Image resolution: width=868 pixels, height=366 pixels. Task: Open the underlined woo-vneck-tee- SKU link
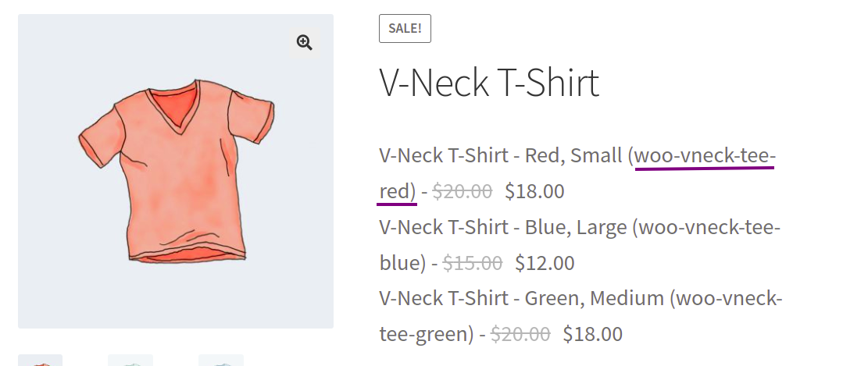coord(705,156)
